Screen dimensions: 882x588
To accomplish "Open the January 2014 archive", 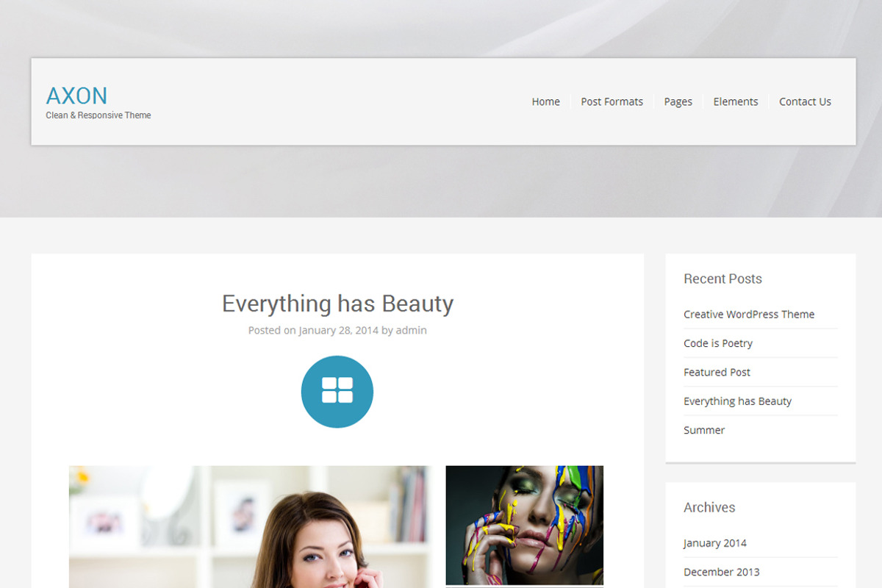I will click(x=715, y=542).
